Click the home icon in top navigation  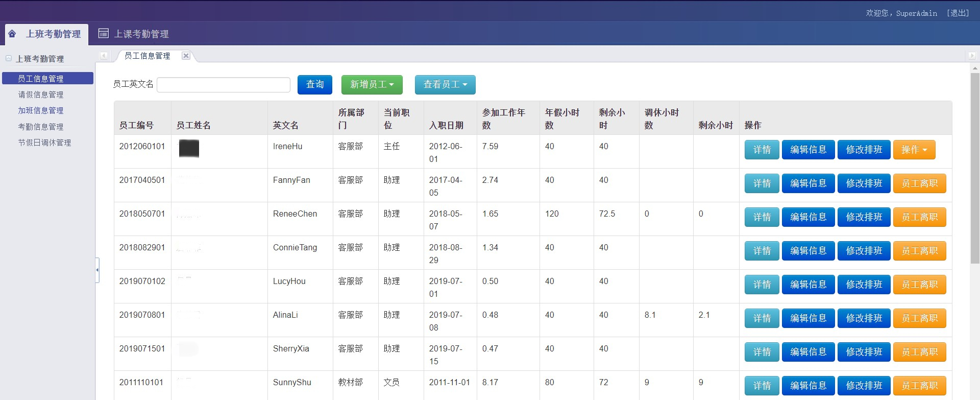pos(12,34)
